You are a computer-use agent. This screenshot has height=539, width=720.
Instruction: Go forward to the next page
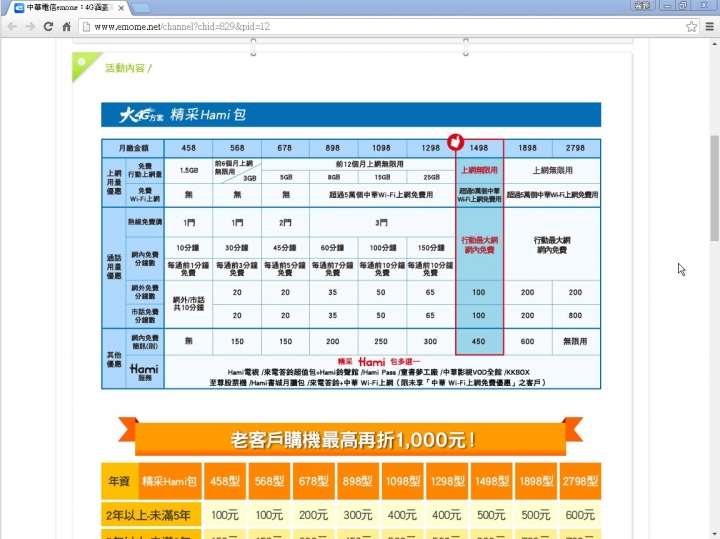(x=30, y=27)
